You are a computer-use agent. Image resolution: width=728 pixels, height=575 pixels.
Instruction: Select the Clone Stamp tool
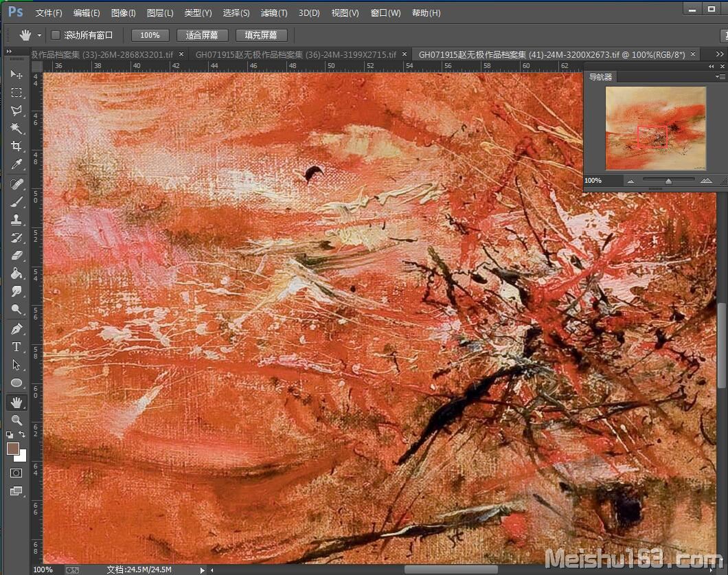pos(16,220)
